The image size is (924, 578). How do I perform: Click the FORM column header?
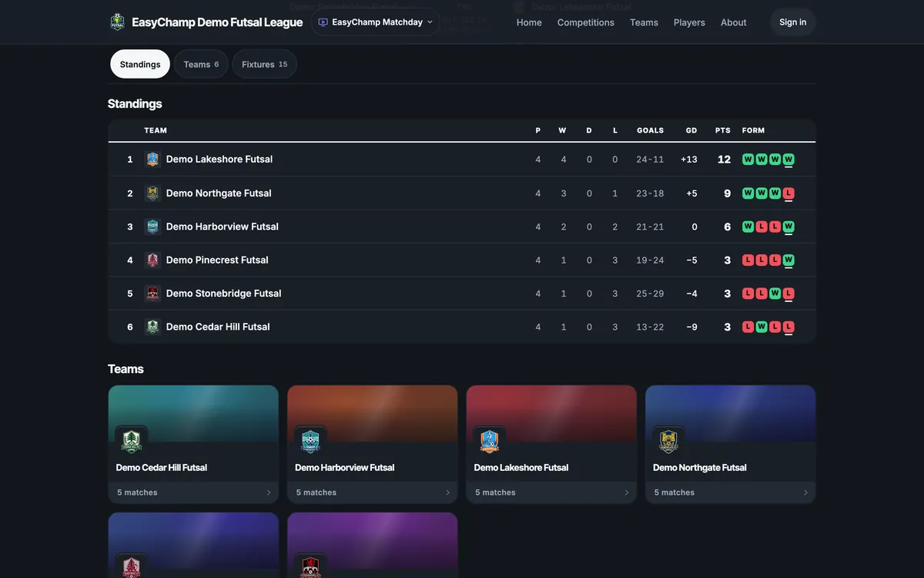pos(754,130)
